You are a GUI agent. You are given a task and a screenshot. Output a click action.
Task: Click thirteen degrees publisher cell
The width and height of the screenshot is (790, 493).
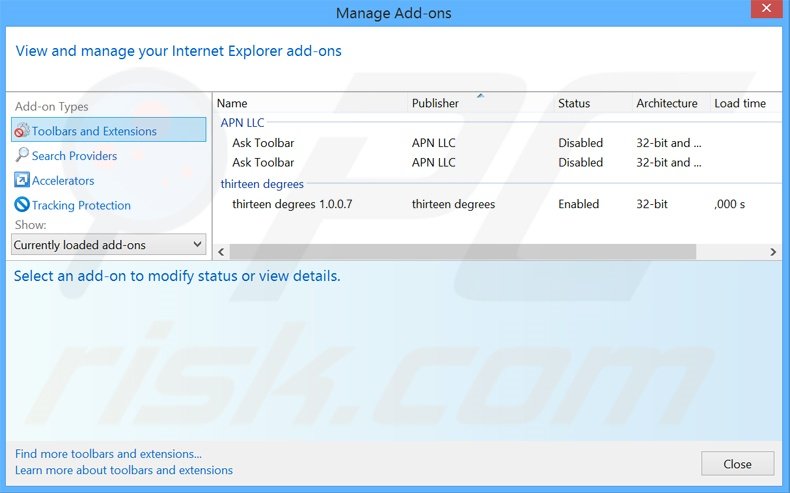click(x=453, y=204)
